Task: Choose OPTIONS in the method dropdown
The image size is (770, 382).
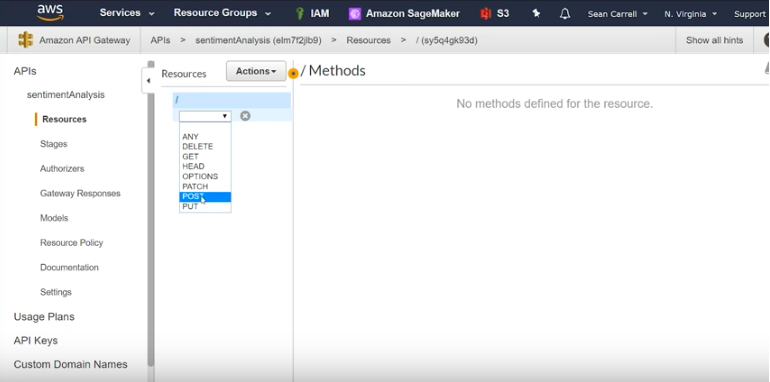Action: tap(205, 176)
